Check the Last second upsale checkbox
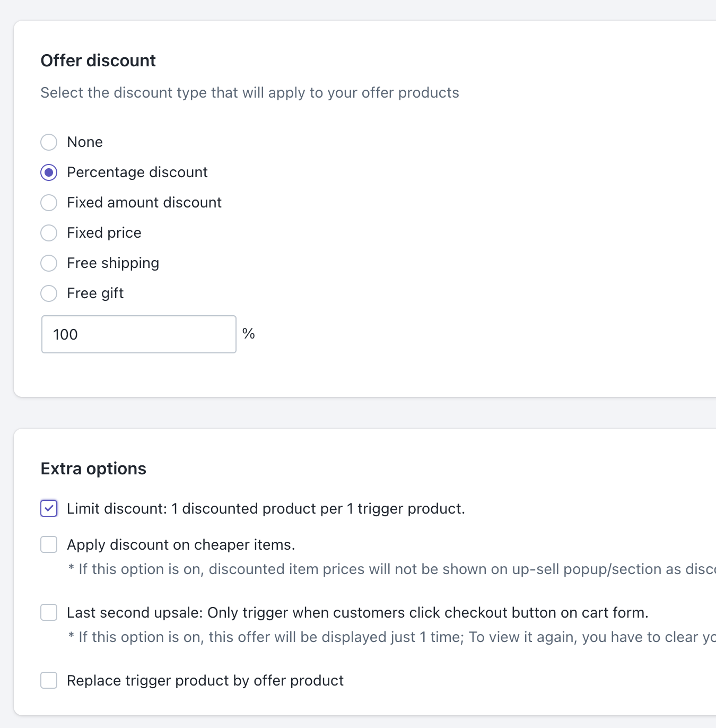This screenshot has height=728, width=716. tap(49, 612)
